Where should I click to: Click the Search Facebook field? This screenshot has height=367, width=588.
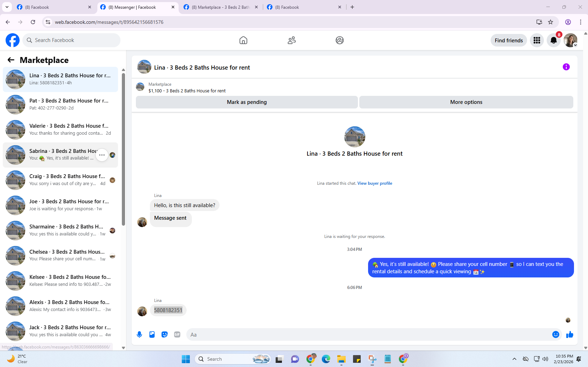71,40
